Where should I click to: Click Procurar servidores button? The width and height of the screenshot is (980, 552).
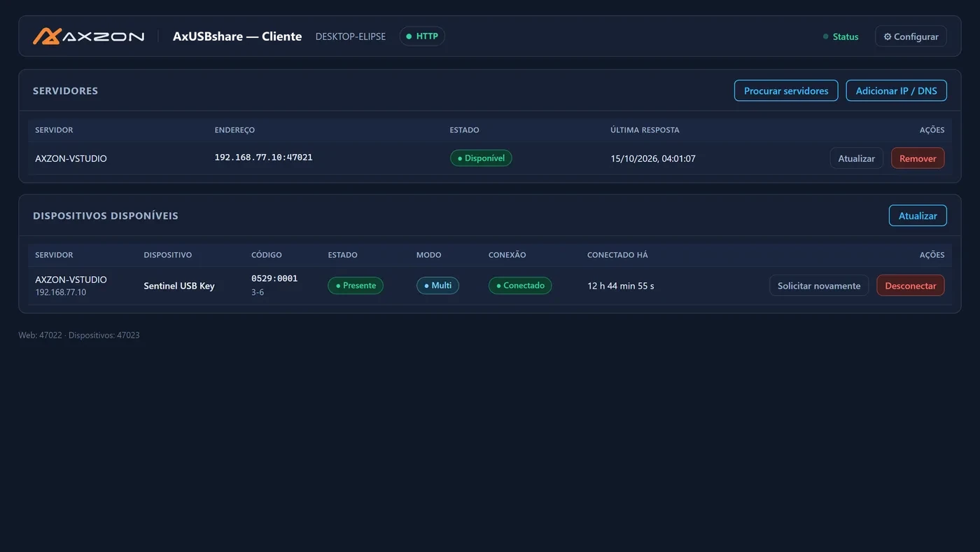786,90
